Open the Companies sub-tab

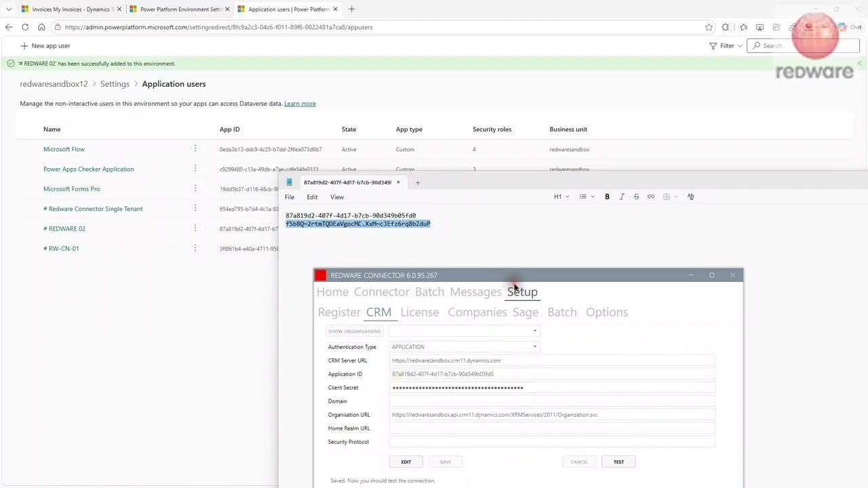click(477, 312)
